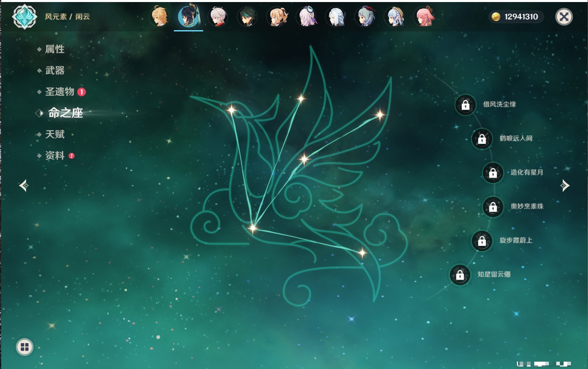Choose the pink-haired Yae Miko avatar
588x369 pixels.
[x=424, y=17]
